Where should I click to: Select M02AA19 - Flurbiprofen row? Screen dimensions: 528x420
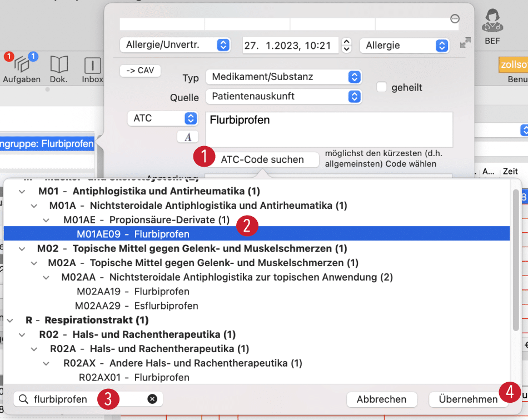click(x=257, y=291)
